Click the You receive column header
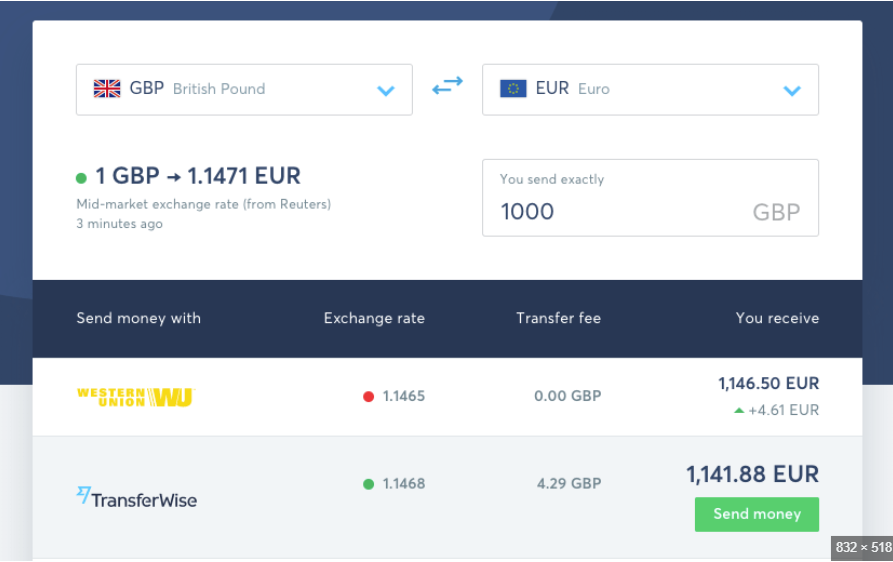This screenshot has height=562, width=893. [777, 319]
